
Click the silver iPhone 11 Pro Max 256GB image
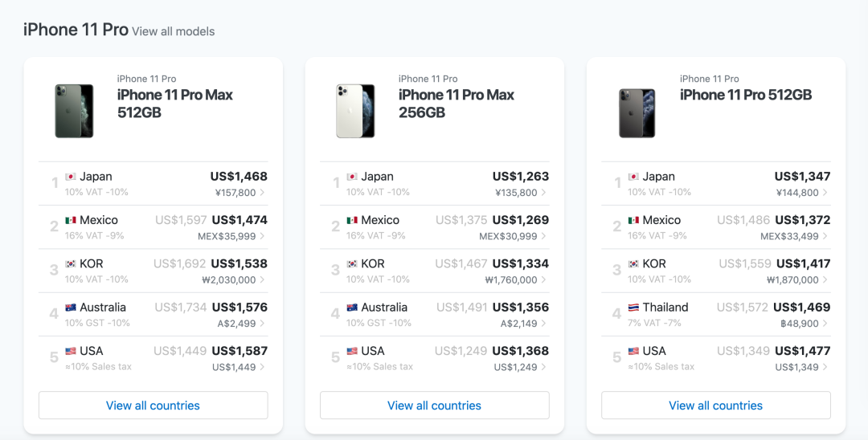[355, 111]
